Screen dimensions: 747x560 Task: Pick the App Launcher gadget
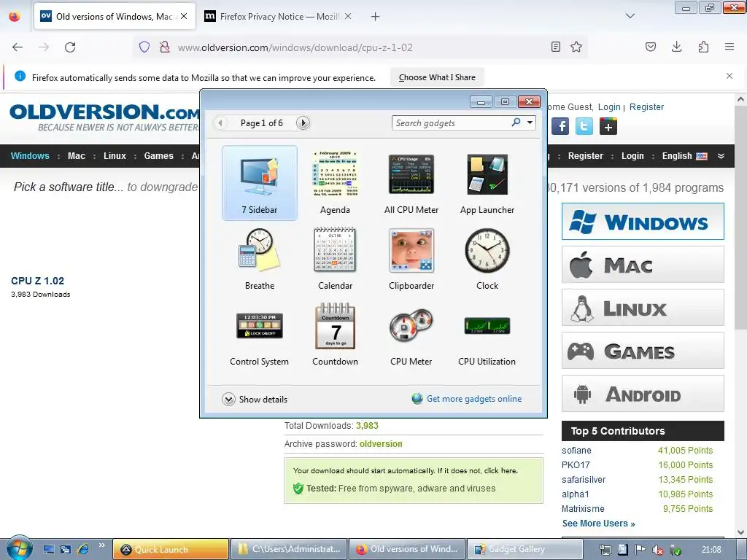487,183
